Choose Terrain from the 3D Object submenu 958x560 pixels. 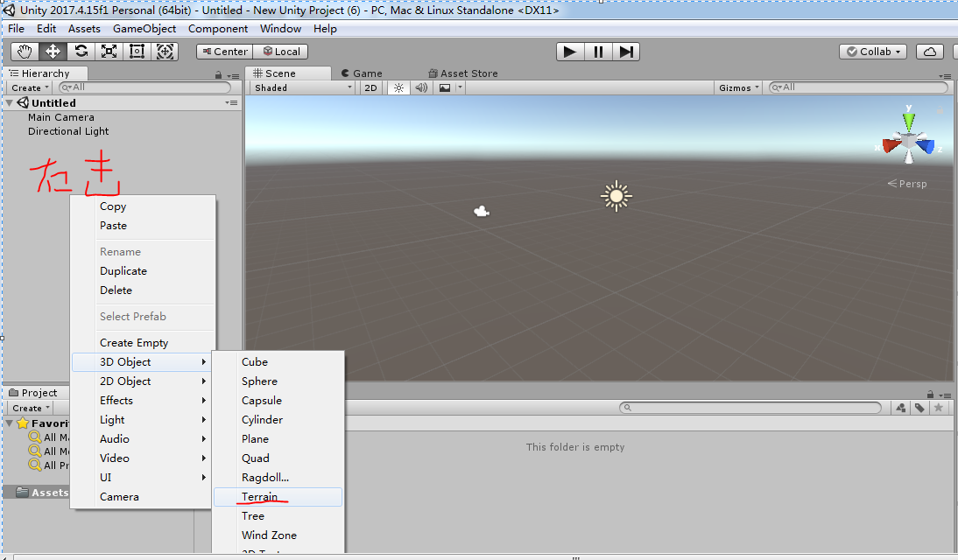click(259, 497)
